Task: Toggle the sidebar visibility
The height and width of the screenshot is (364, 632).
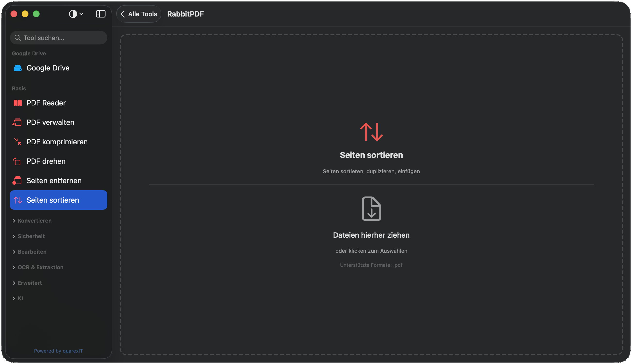Action: pyautogui.click(x=100, y=14)
